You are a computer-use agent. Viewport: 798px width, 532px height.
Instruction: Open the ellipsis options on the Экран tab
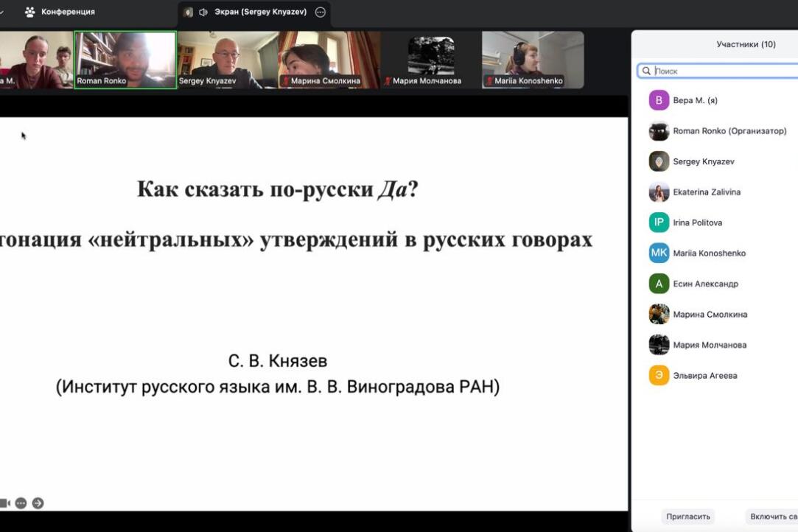[x=320, y=12]
